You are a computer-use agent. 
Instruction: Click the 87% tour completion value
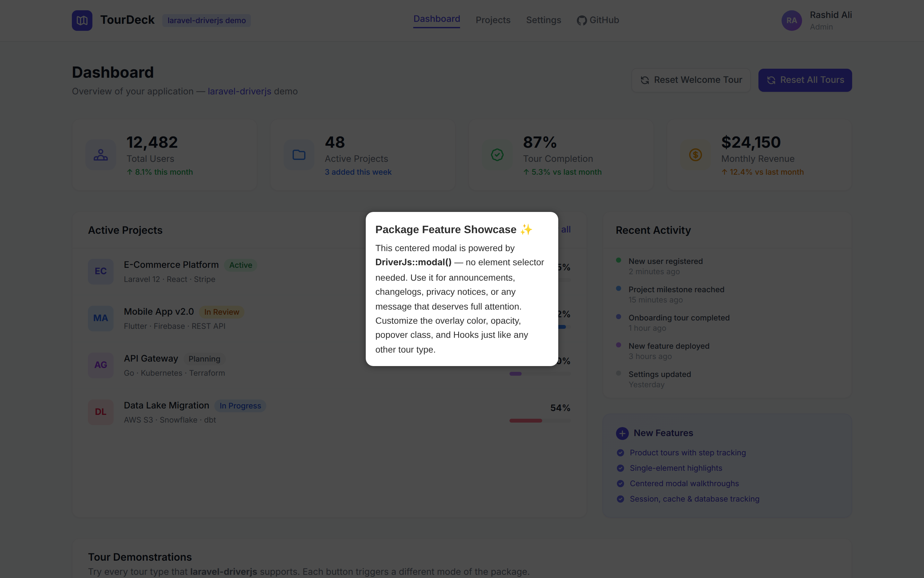[x=540, y=143]
